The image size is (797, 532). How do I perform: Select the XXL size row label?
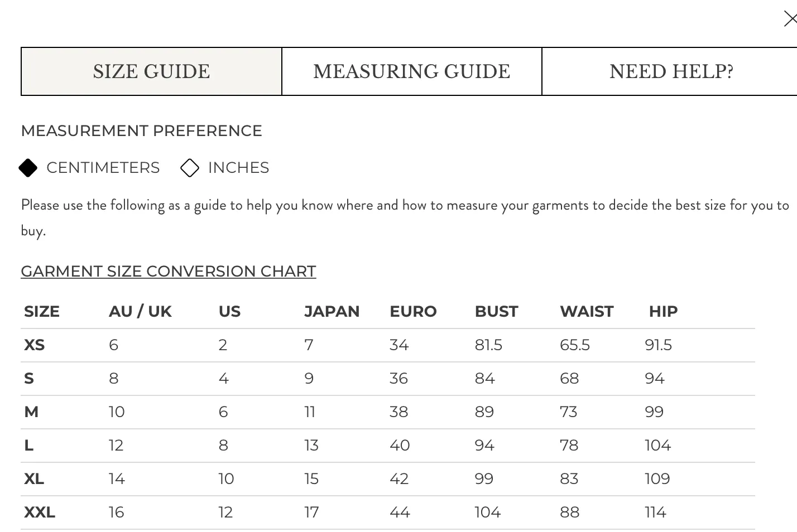pyautogui.click(x=40, y=512)
